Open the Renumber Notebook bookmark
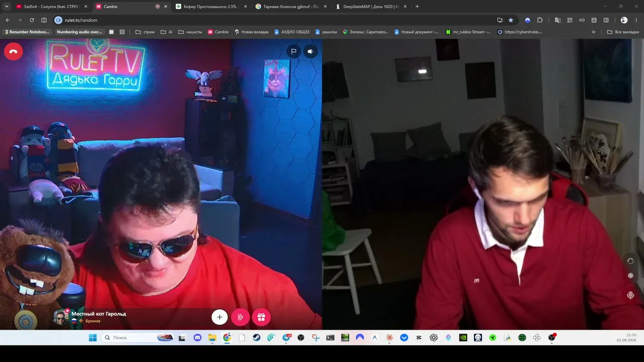This screenshot has width=644, height=362. pos(27,32)
